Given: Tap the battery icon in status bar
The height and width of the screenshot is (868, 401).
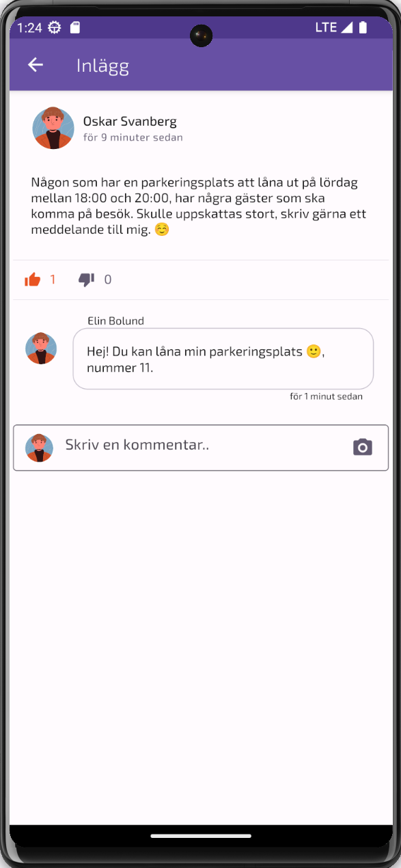Looking at the screenshot, I should pyautogui.click(x=363, y=27).
